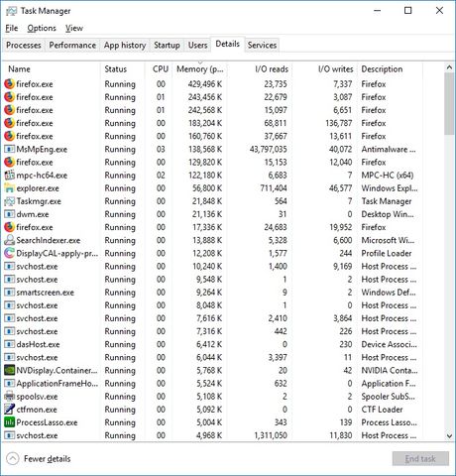This screenshot has height=476, width=456.
Task: Click the spoolsv.exe printer icon
Action: pyautogui.click(x=9, y=397)
